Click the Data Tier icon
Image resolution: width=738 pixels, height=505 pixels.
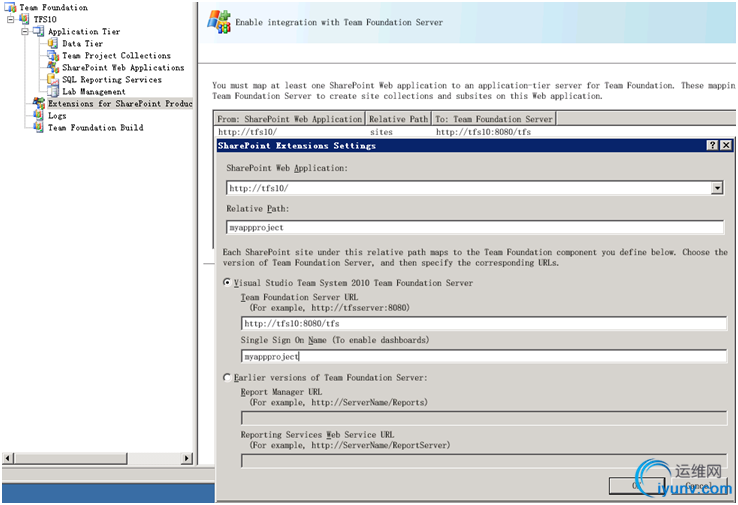[53, 43]
